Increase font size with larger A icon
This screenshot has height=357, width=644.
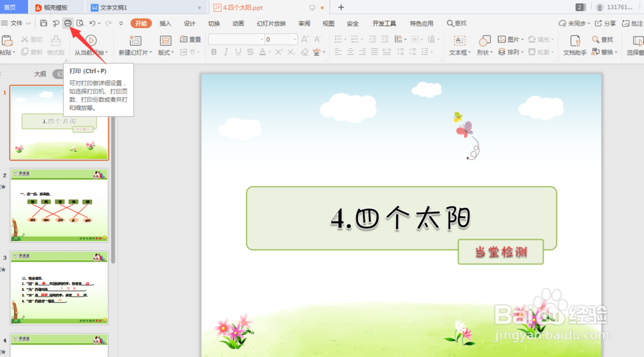point(305,39)
